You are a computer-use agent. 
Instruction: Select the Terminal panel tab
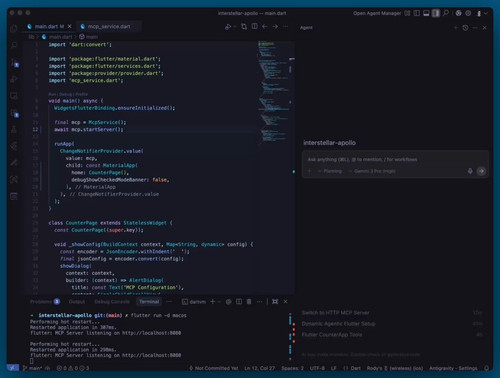tap(149, 302)
